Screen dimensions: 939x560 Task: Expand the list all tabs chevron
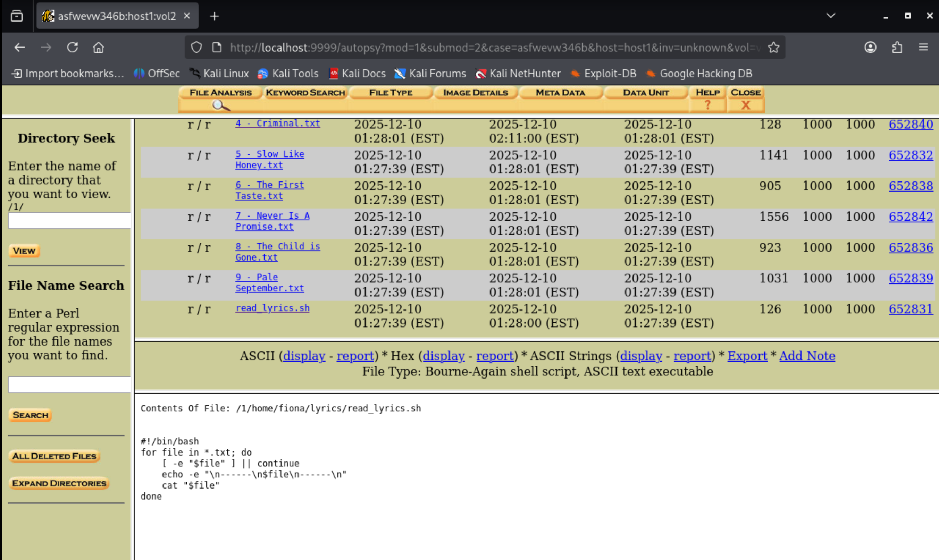pos(830,16)
